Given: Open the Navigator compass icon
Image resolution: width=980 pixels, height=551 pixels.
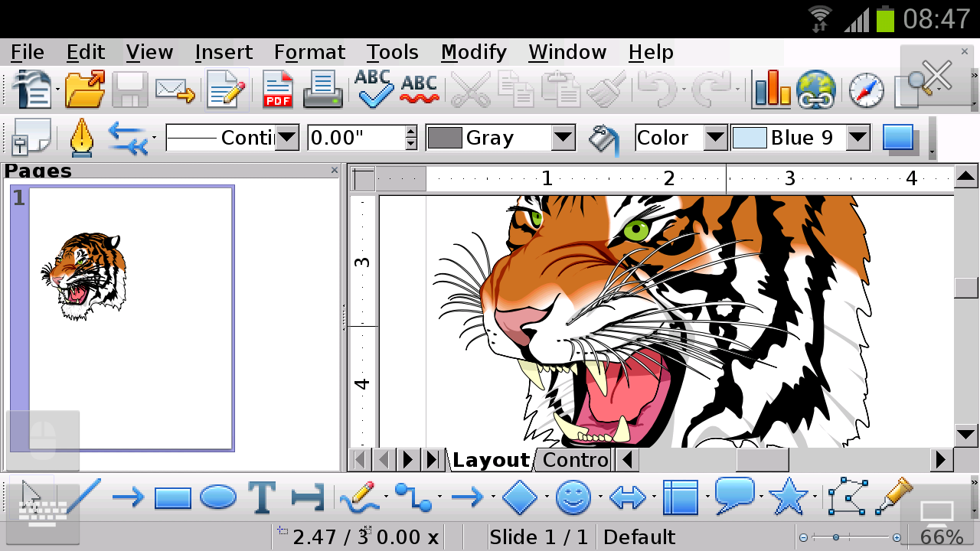Looking at the screenshot, I should coord(866,91).
